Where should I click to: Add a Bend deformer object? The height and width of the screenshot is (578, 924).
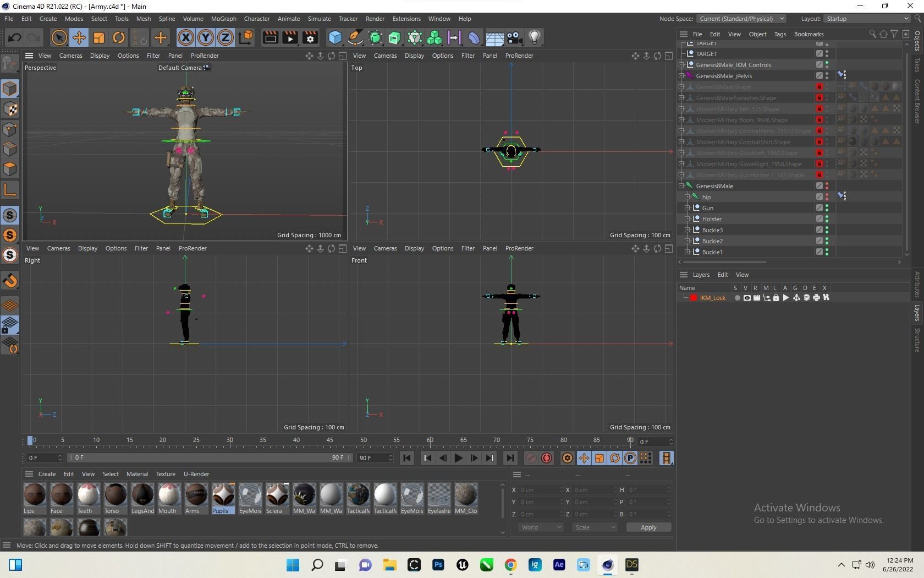coord(474,37)
